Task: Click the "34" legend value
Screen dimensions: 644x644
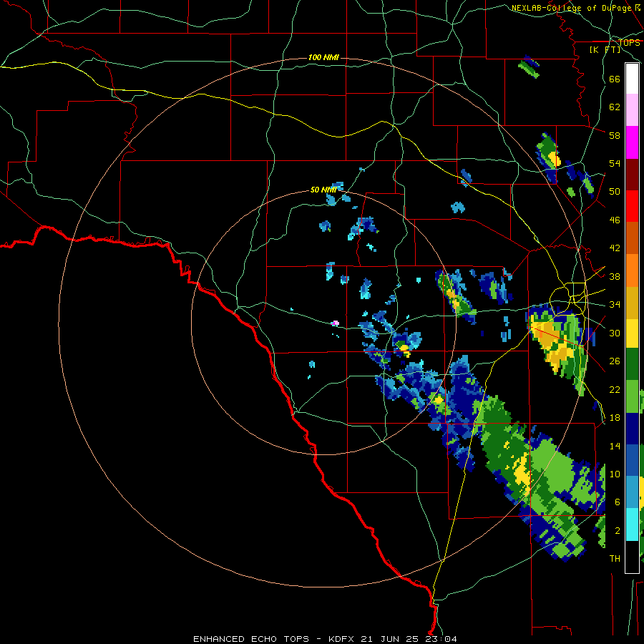Action: click(x=615, y=304)
